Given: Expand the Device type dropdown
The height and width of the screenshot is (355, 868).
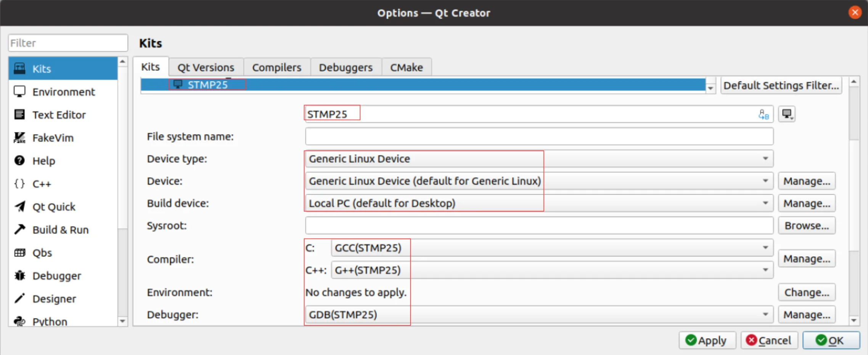Looking at the screenshot, I should click(x=539, y=158).
